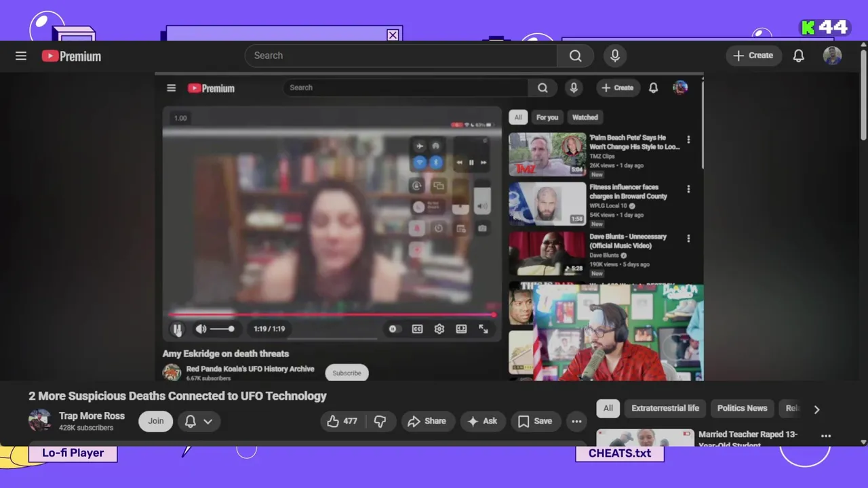Viewport: 868px width, 488px height.
Task: Click the WPLG Local 10 channel name
Action: [608, 206]
